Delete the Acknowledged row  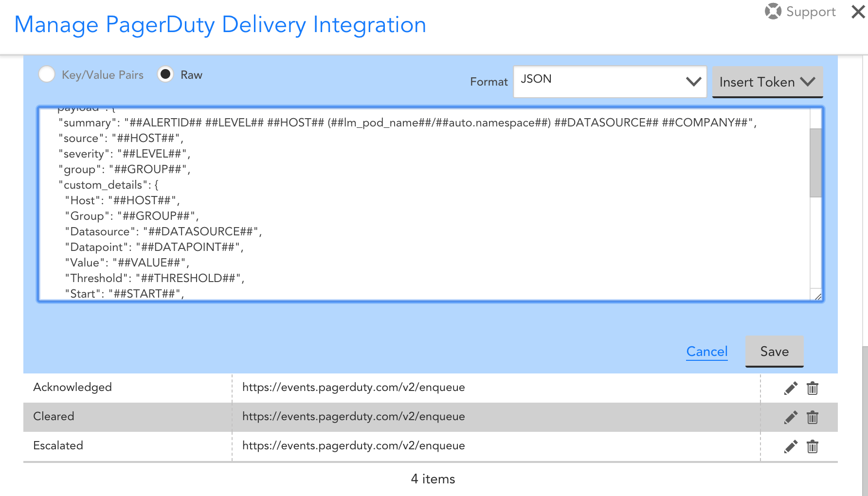pyautogui.click(x=813, y=388)
